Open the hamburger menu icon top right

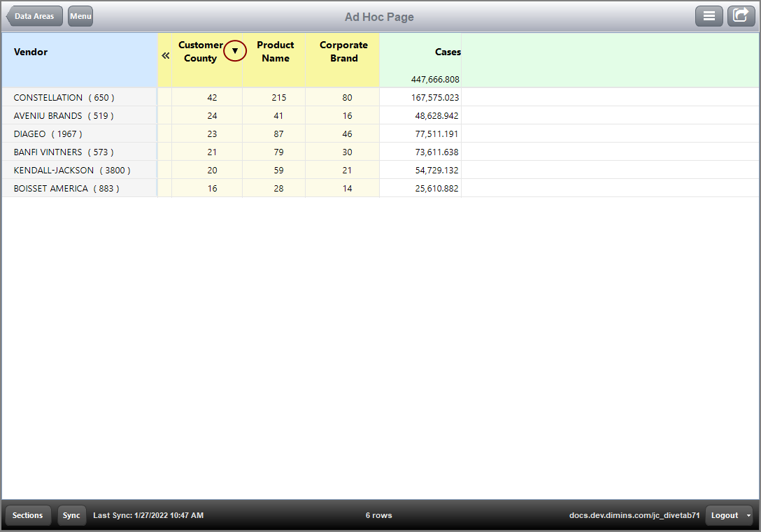[x=709, y=15]
